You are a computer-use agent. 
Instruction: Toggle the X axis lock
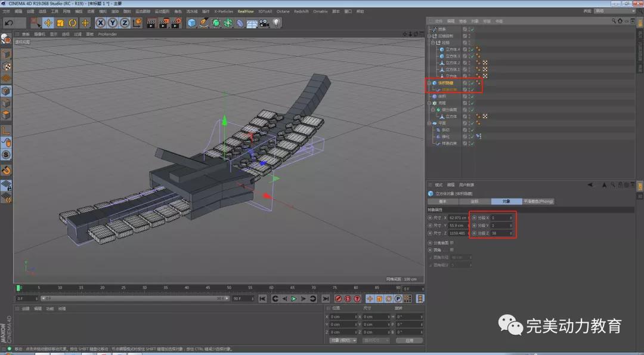pos(101,23)
